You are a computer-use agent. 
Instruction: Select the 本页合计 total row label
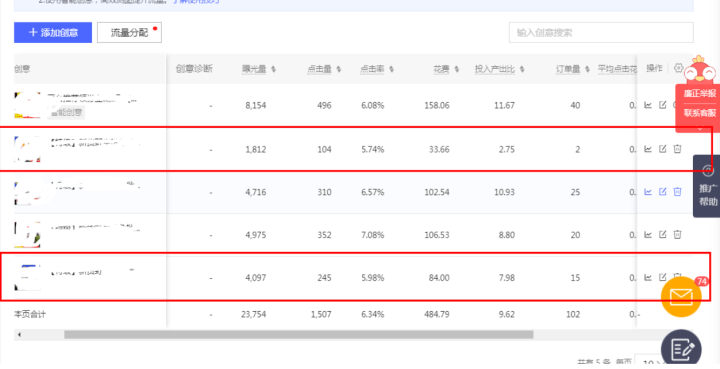click(30, 314)
